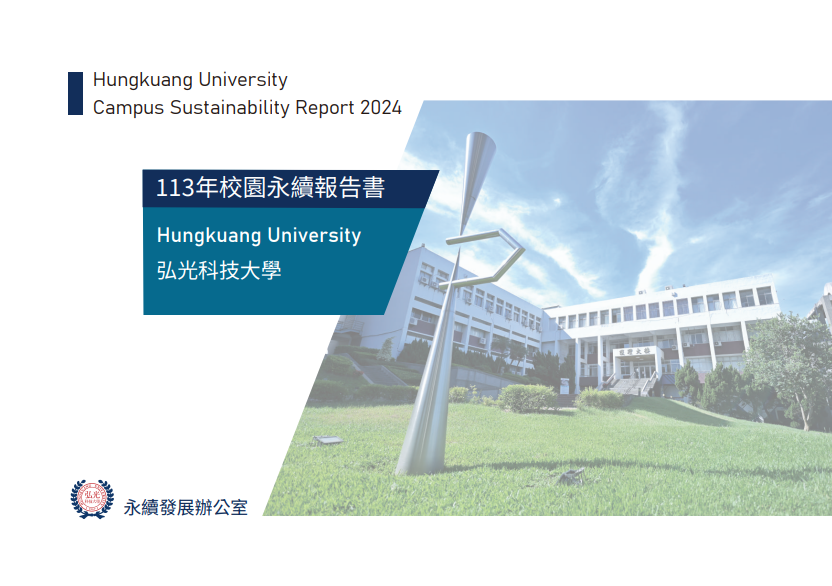The image size is (832, 586).
Task: Click the '弘光科技大學' text
Action: click(219, 270)
